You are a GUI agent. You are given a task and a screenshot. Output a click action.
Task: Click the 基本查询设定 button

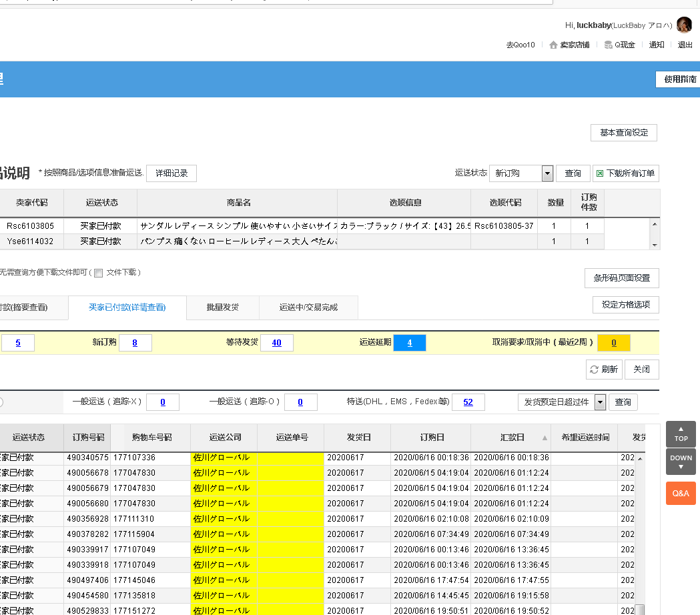tap(624, 133)
